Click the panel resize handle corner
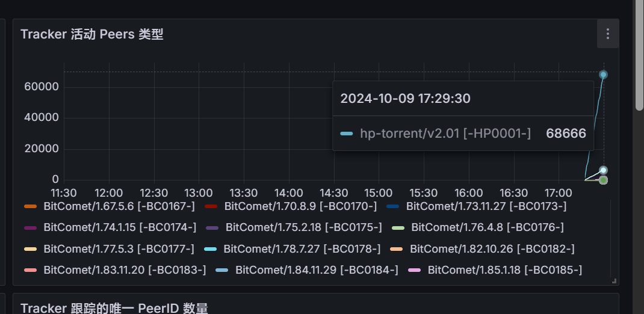This screenshot has height=314, width=644. (x=614, y=281)
